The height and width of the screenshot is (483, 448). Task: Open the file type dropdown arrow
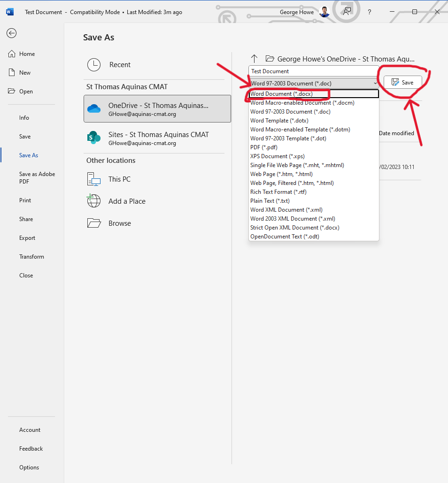[x=375, y=84]
